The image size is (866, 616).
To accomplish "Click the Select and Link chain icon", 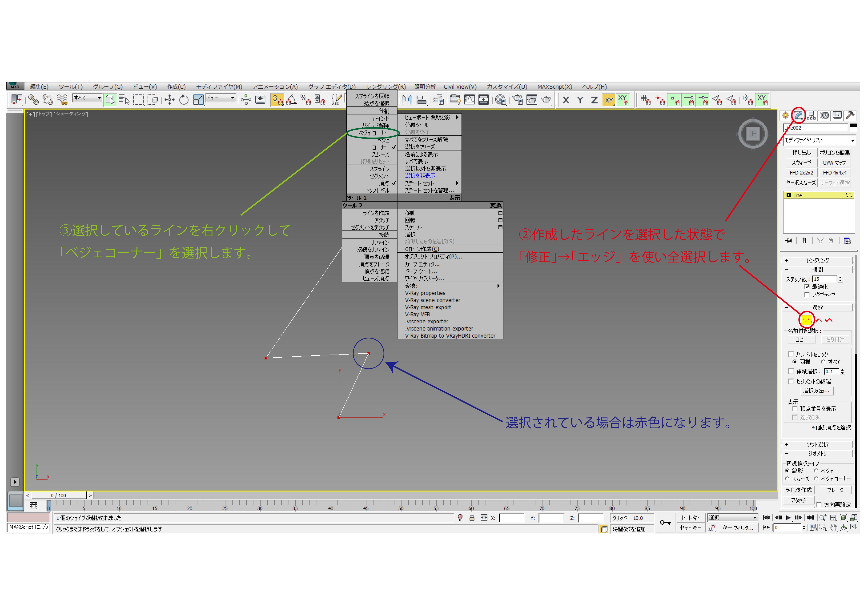I will coord(33,100).
